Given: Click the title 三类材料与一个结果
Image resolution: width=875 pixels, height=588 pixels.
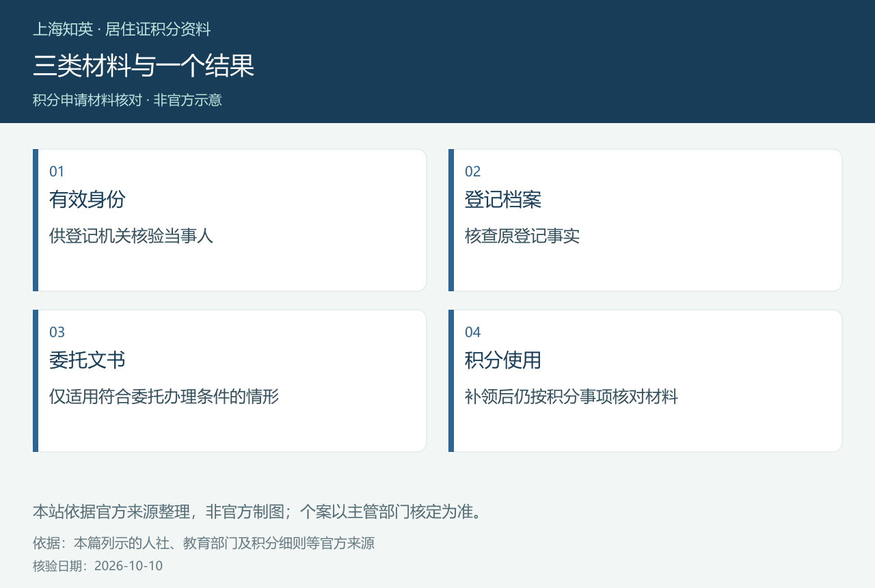Looking at the screenshot, I should click(x=144, y=66).
